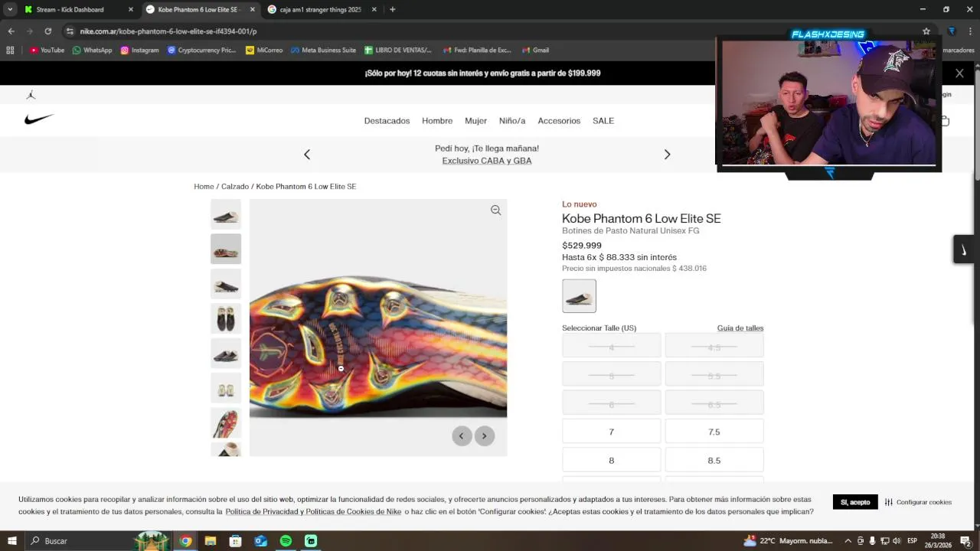Reload the page in Chrome
Viewport: 980px width, 551px height.
[47, 31]
